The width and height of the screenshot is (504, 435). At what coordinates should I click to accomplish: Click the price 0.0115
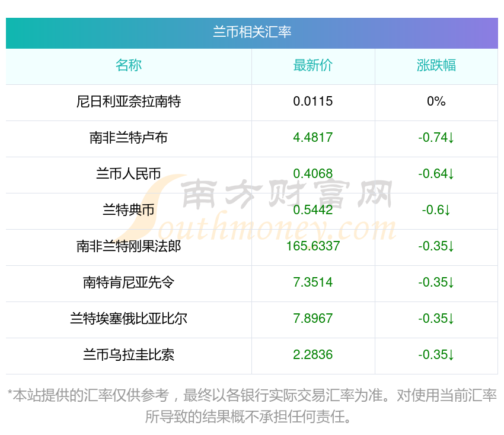click(312, 101)
